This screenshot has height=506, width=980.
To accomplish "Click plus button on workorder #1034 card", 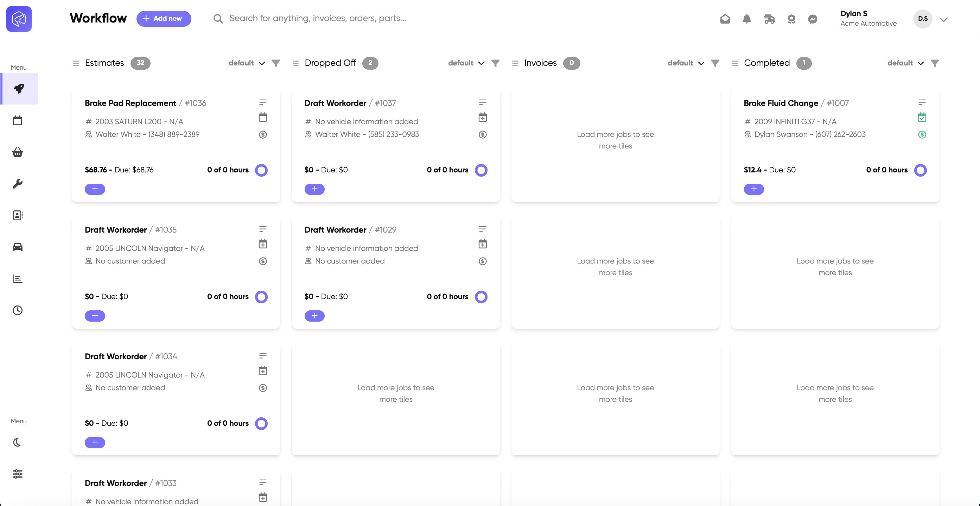I will tap(95, 442).
